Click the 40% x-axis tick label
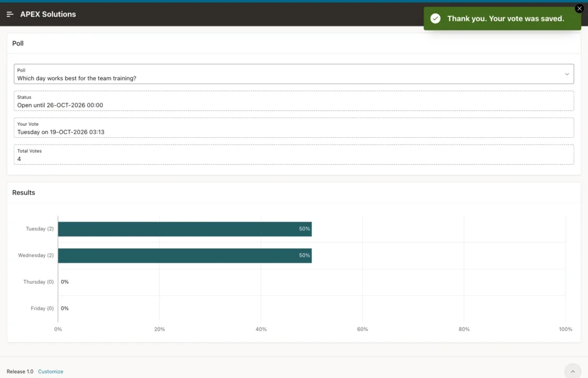The image size is (588, 378). pos(261,329)
